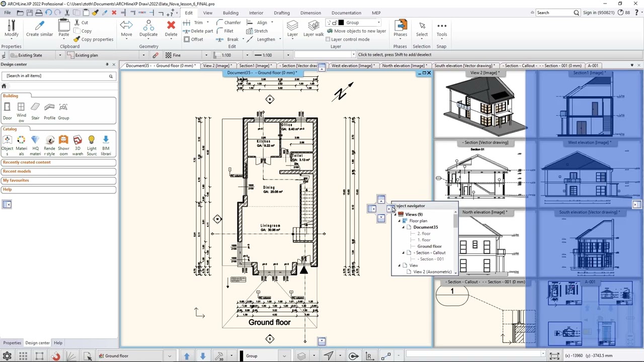This screenshot has width=644, height=362.
Task: Toggle the magnet snap icon in status bar
Action: [55, 356]
